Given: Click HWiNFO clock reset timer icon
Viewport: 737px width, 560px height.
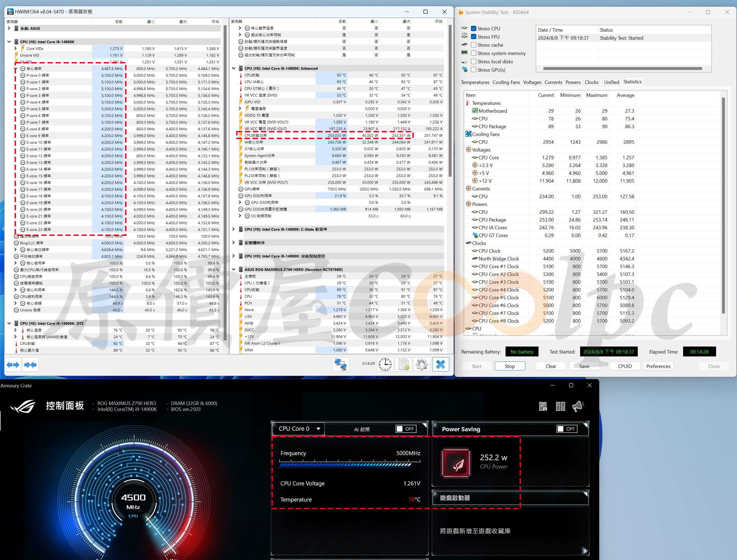Looking at the screenshot, I should click(385, 365).
